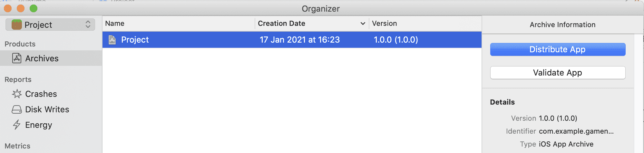Open the Project selector dropdown
The height and width of the screenshot is (153, 644).
pos(88,25)
